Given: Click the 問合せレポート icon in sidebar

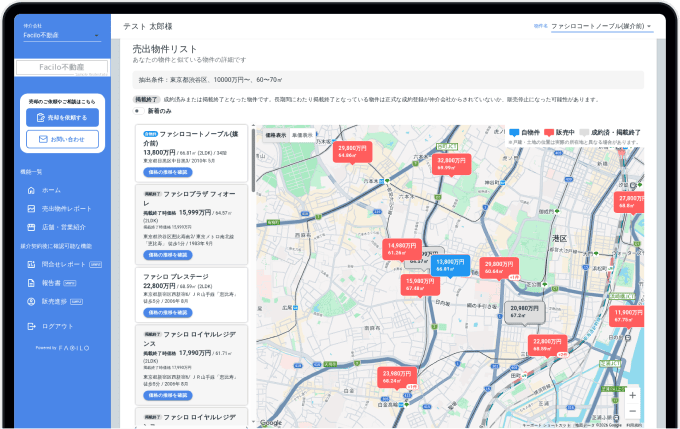Looking at the screenshot, I should coord(31,264).
